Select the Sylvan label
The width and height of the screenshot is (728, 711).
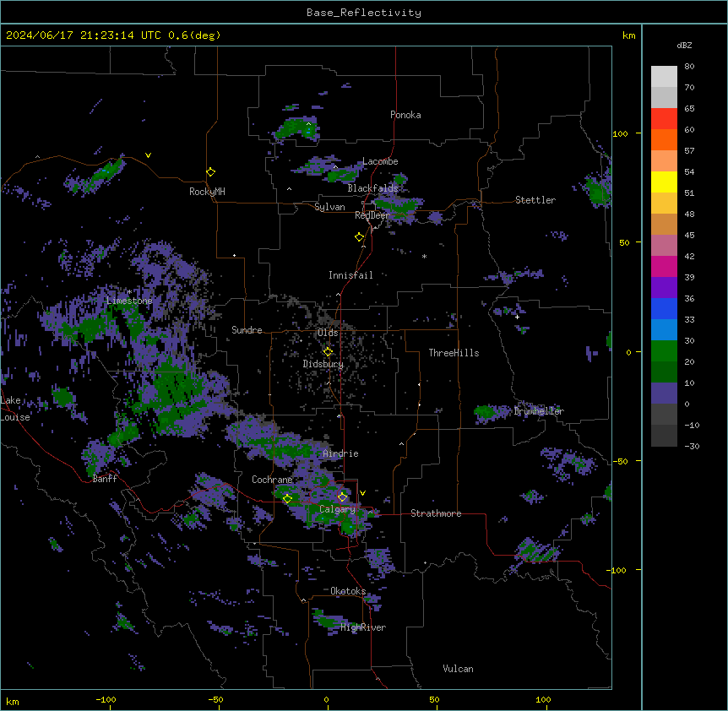tap(329, 207)
